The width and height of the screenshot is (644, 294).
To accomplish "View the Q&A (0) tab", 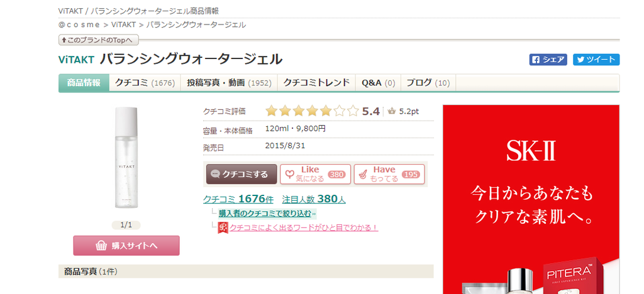I will point(378,82).
